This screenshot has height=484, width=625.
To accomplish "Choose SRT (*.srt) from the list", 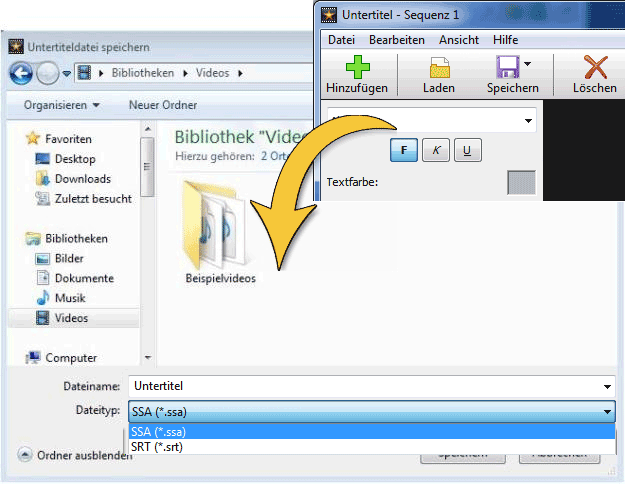I will [160, 446].
